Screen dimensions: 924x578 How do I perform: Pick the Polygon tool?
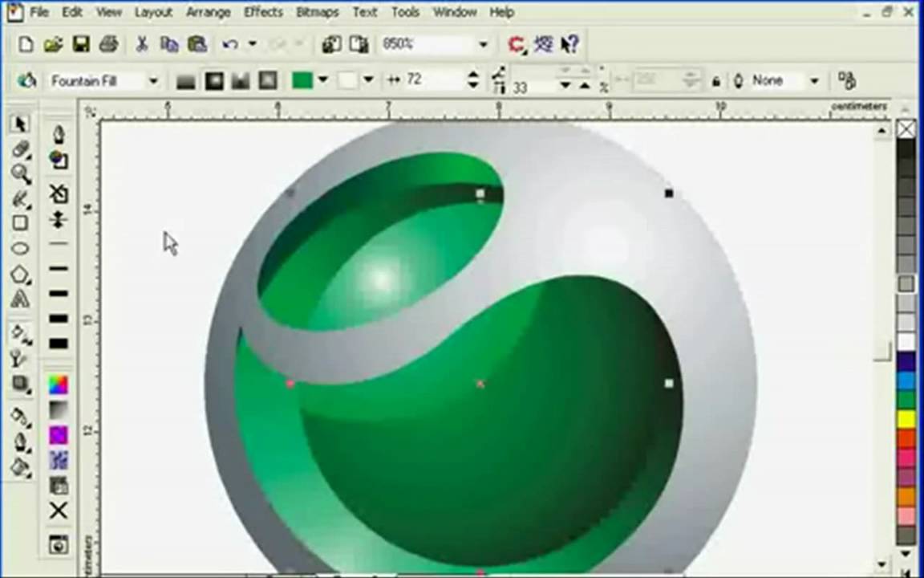pyautogui.click(x=20, y=275)
